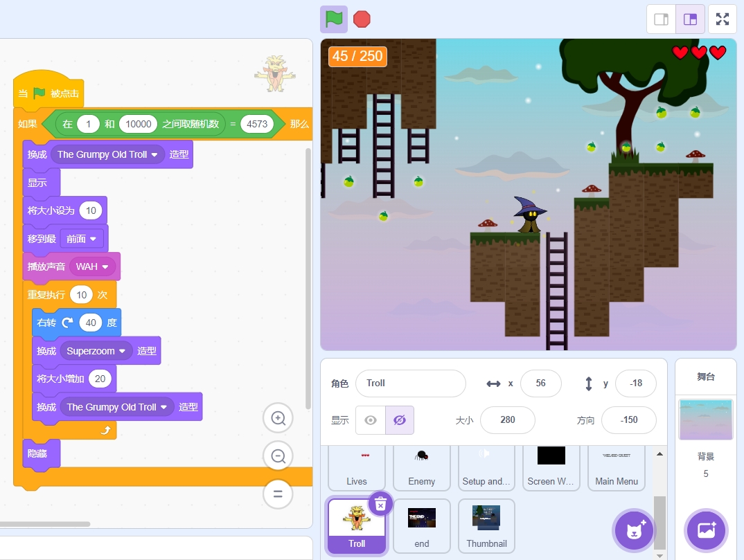Switch to large stage layout

pyautogui.click(x=690, y=19)
